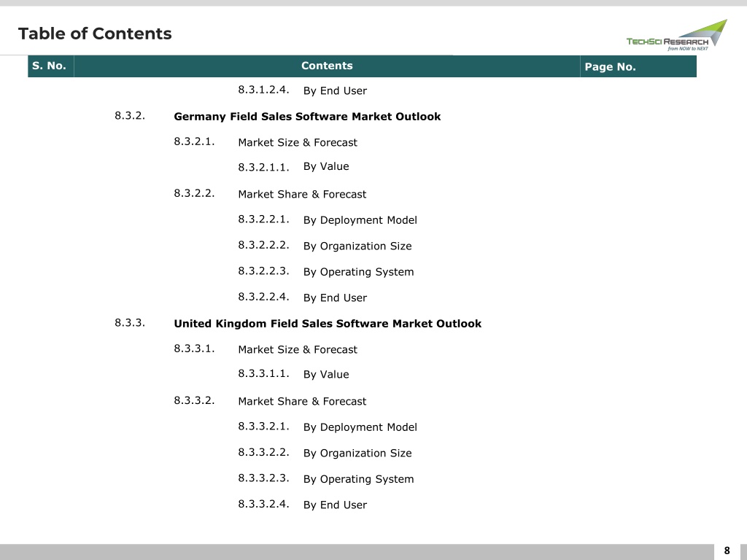
Task: Click section number "8.3.2."
Action: coord(130,116)
